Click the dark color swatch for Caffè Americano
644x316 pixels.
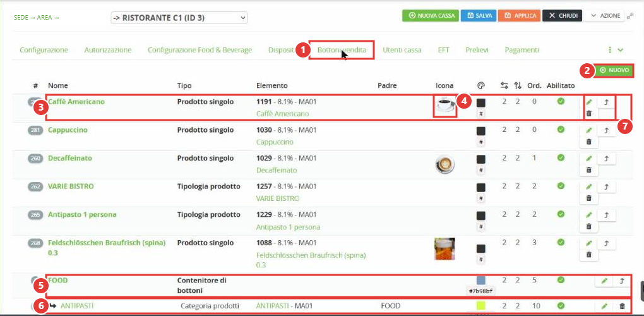[x=481, y=103]
